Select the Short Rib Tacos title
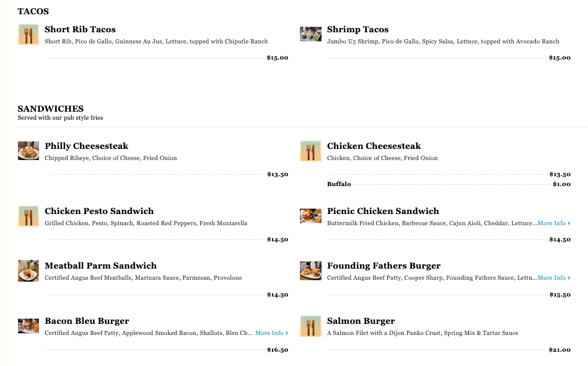Image resolution: width=588 pixels, height=366 pixels. [80, 29]
